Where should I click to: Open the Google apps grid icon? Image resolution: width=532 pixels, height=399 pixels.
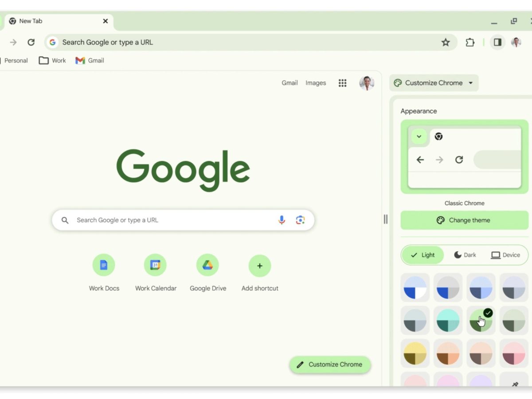click(x=342, y=83)
